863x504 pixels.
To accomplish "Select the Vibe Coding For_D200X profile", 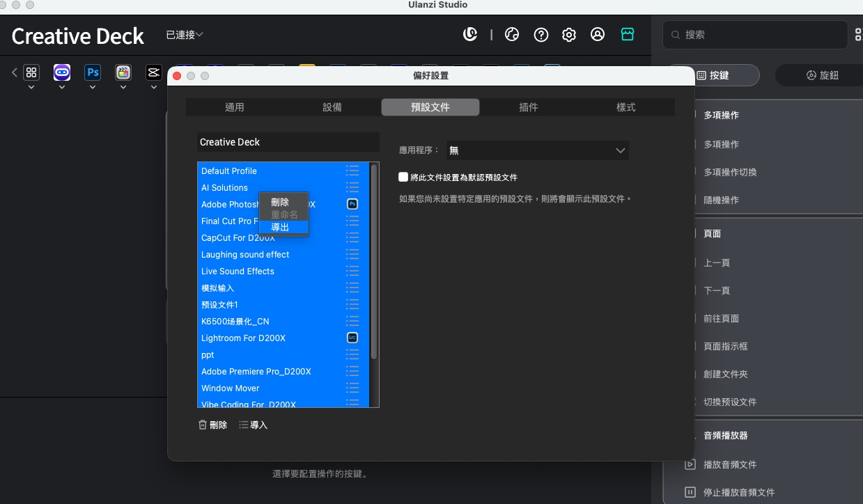I will 283,403.
